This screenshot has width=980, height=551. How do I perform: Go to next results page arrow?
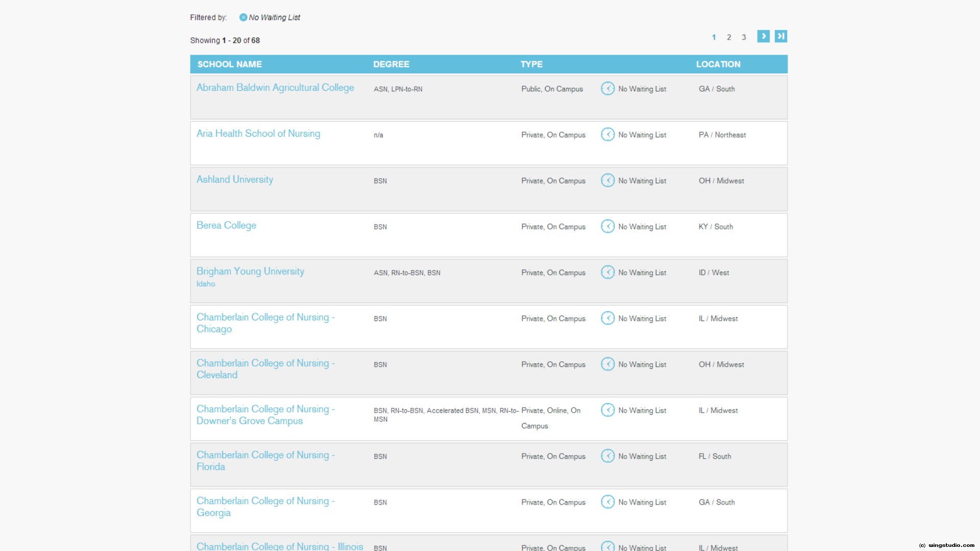[x=763, y=36]
